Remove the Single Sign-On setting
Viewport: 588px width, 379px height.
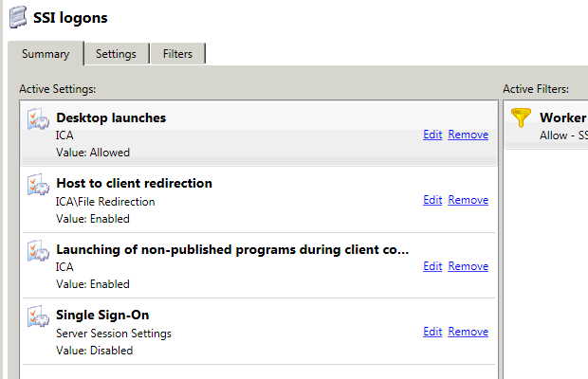coord(468,332)
